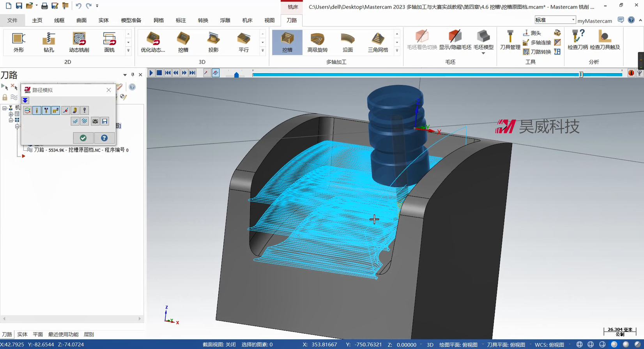644x349 pixels.
Task: Expand the 毛坯模型 dropdown arrow
Action: [483, 53]
